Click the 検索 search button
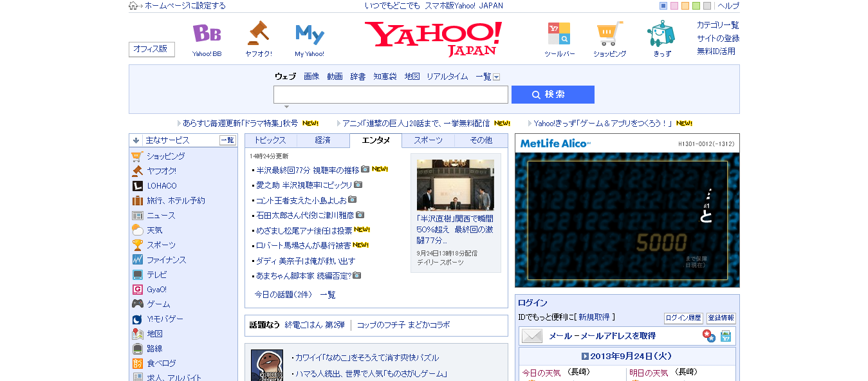868x381 pixels. [553, 95]
